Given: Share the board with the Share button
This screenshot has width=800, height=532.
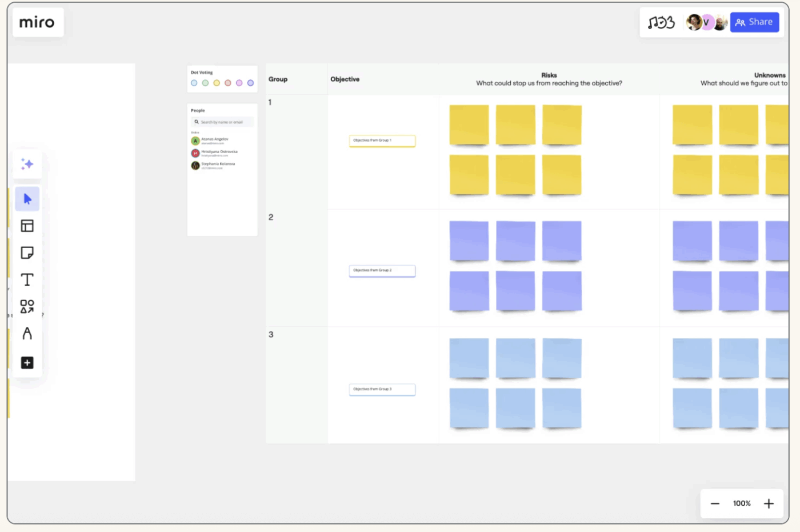Looking at the screenshot, I should pyautogui.click(x=754, y=22).
